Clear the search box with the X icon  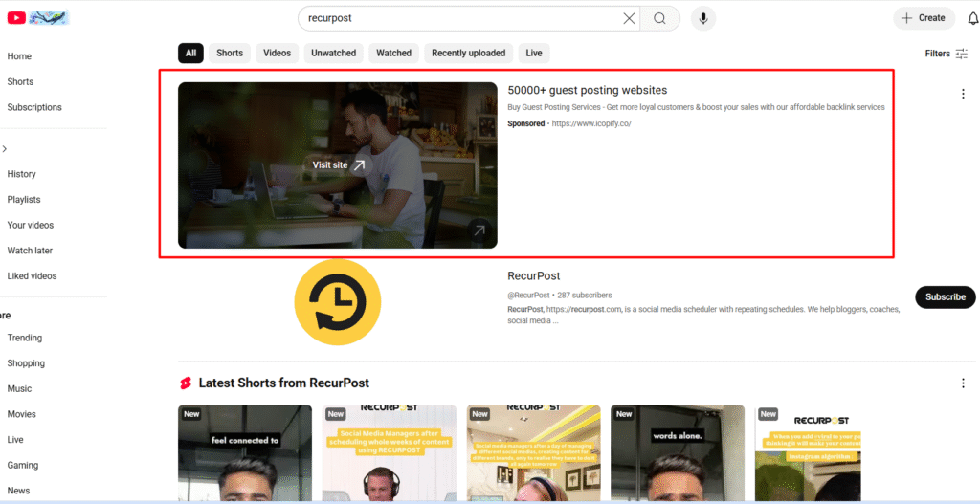[629, 19]
